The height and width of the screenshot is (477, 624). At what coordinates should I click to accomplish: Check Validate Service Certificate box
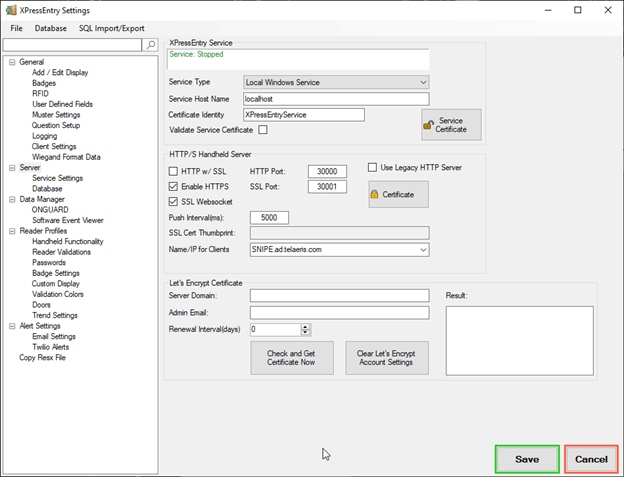pos(263,129)
